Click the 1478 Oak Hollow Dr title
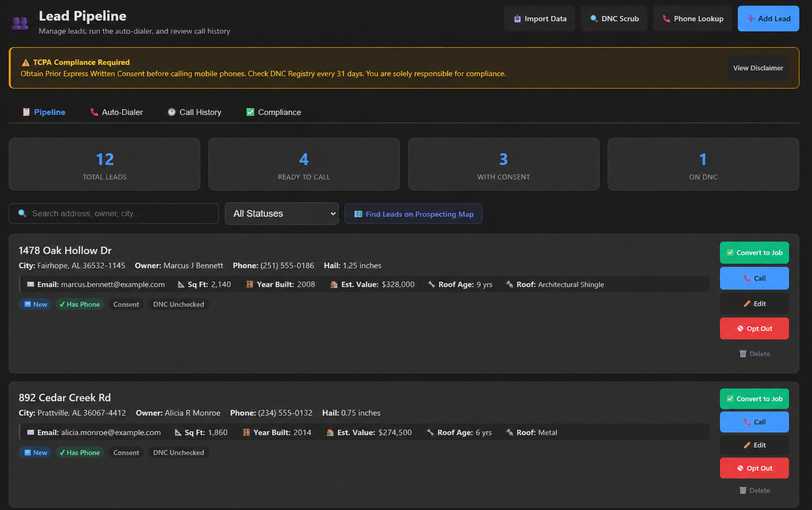The width and height of the screenshot is (812, 510). [65, 250]
